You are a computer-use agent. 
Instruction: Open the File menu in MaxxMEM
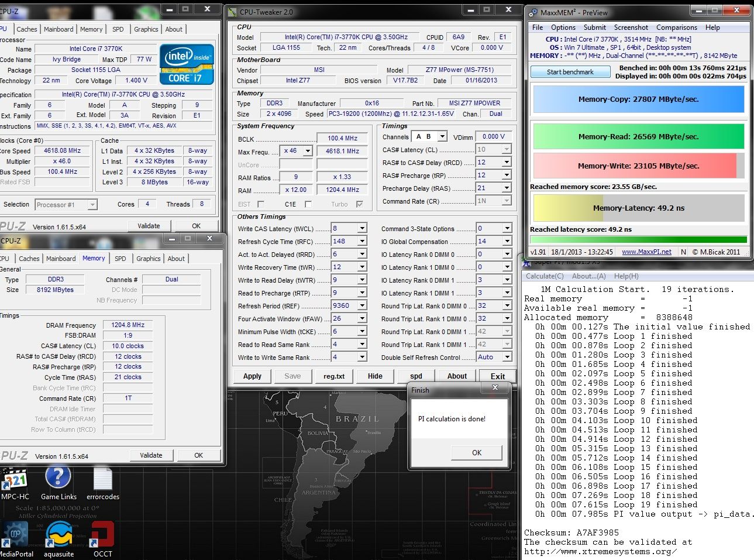tap(538, 28)
